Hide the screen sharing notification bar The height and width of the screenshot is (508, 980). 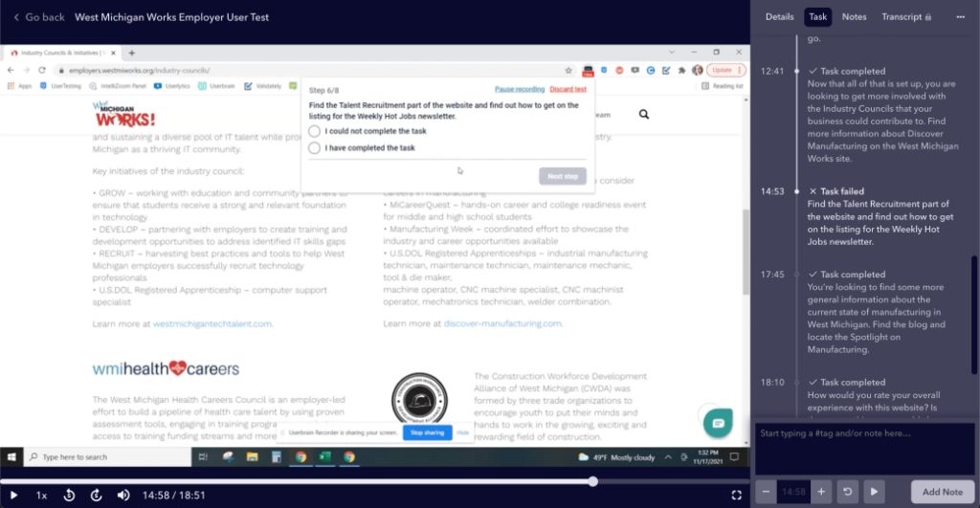coord(462,432)
